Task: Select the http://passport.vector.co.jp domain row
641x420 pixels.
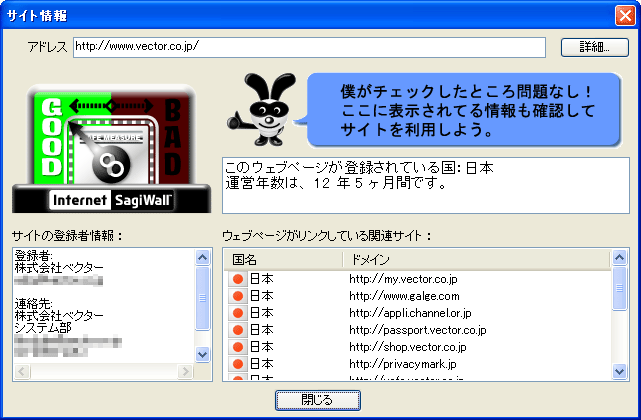Action: (417, 330)
